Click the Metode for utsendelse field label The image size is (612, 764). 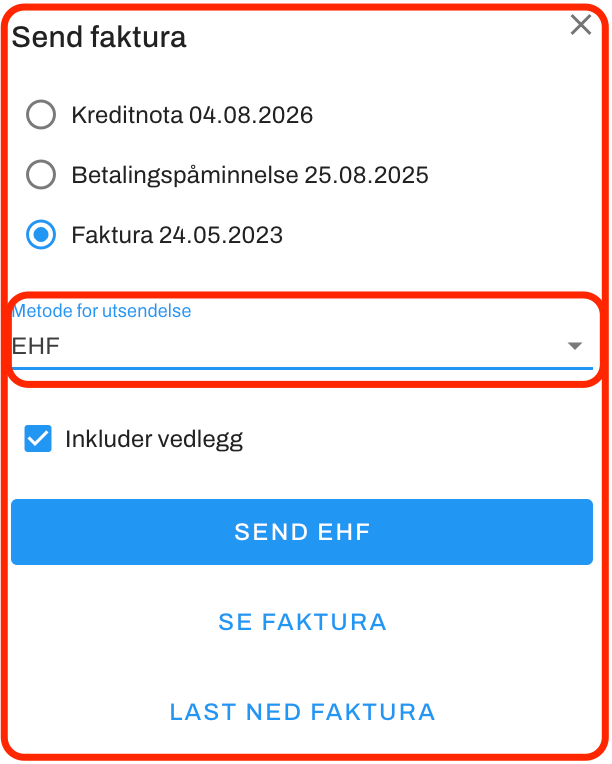click(101, 311)
